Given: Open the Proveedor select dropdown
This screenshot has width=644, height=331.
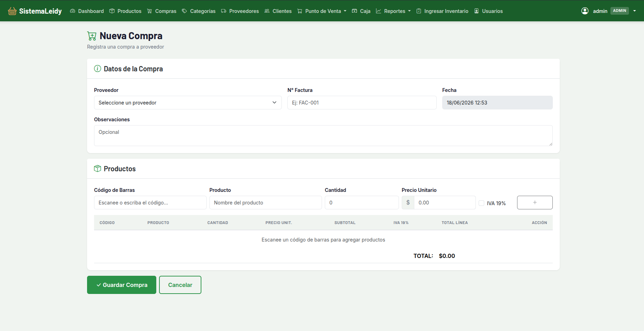Looking at the screenshot, I should pos(188,103).
